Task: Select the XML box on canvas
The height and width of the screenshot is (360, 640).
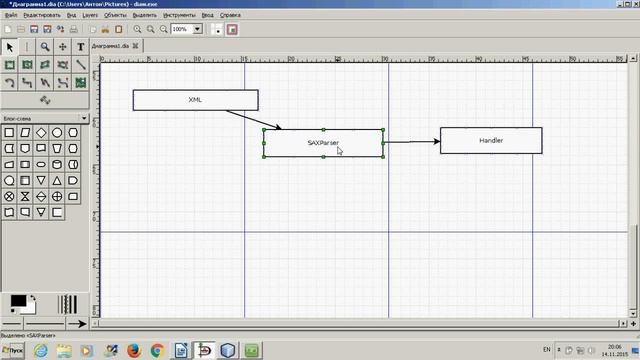Action: point(196,100)
